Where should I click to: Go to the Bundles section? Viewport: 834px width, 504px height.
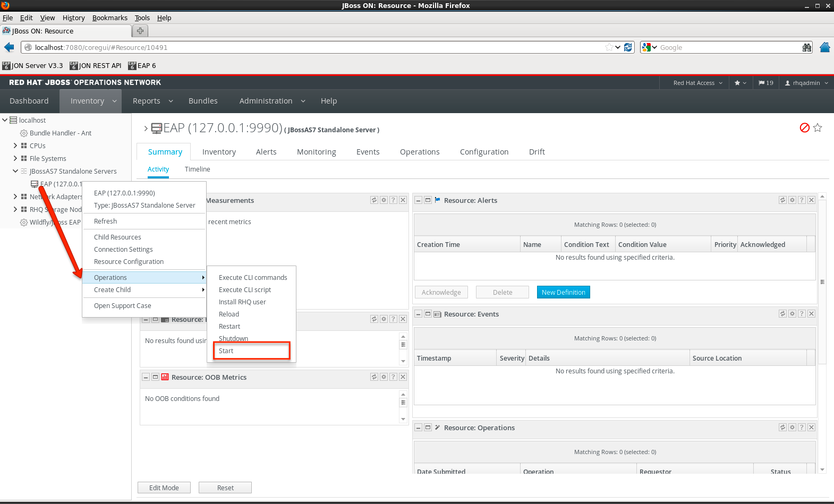tap(203, 101)
